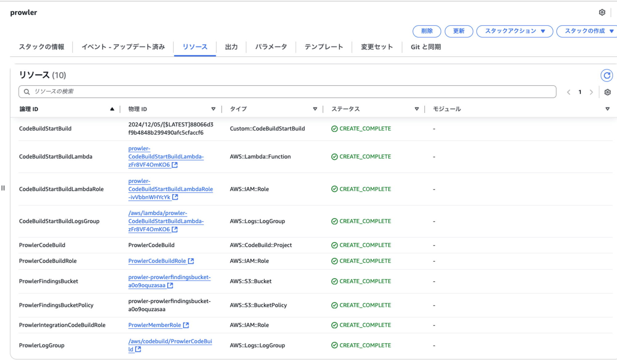The height and width of the screenshot is (364, 617).
Task: Select ProwlerIntegrationCodeBuildRole logical ID text
Action: click(x=62, y=325)
